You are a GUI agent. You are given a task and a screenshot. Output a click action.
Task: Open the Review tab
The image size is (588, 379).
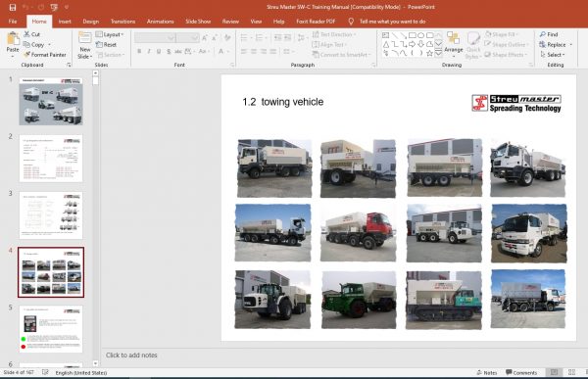[x=230, y=22]
